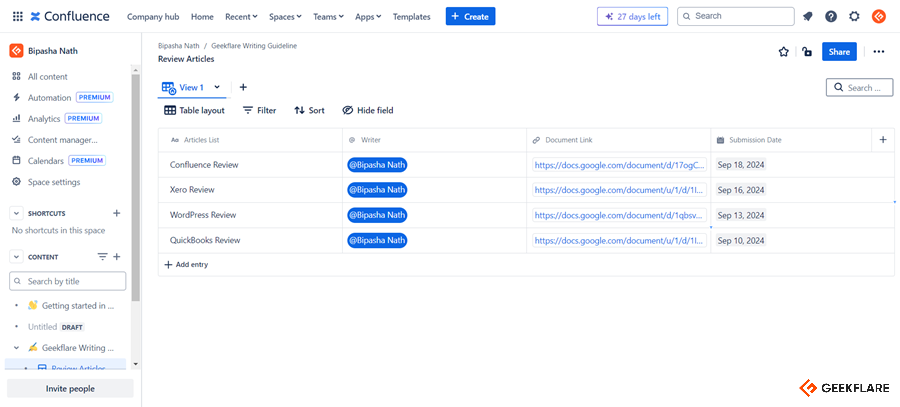This screenshot has width=900, height=407.
Task: Expand the Spaces dropdown menu
Action: pyautogui.click(x=285, y=17)
